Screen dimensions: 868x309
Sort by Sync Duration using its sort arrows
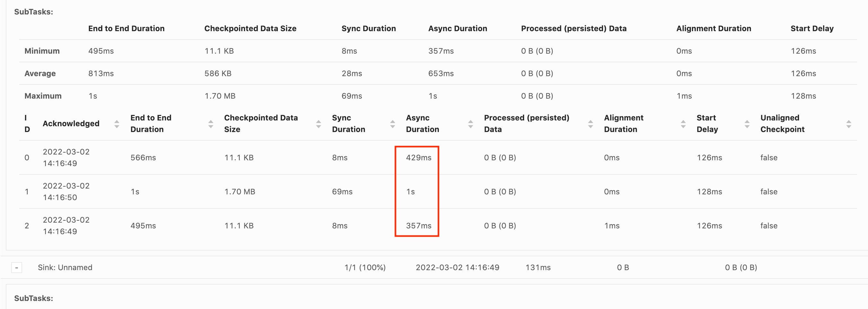(393, 124)
